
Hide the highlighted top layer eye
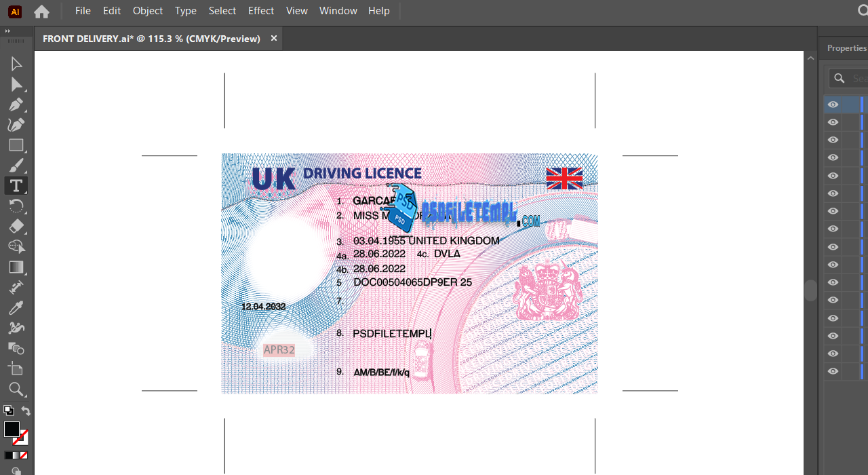[833, 104]
